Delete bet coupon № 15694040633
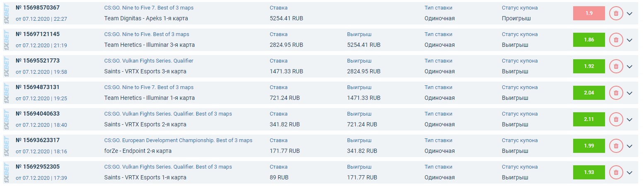This screenshot has width=644, height=186. tap(616, 119)
